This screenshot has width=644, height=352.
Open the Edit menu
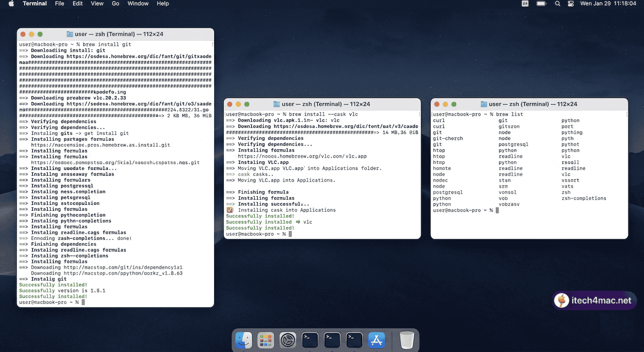[78, 4]
